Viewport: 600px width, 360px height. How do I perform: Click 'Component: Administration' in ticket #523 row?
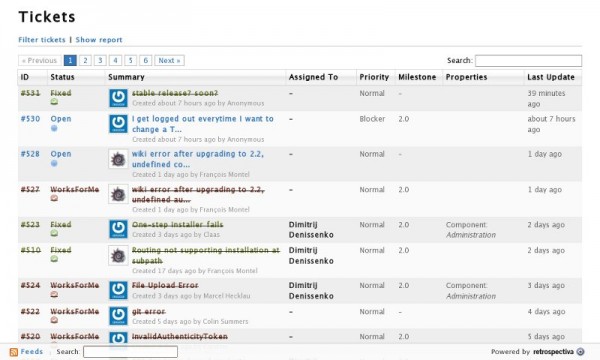point(471,230)
